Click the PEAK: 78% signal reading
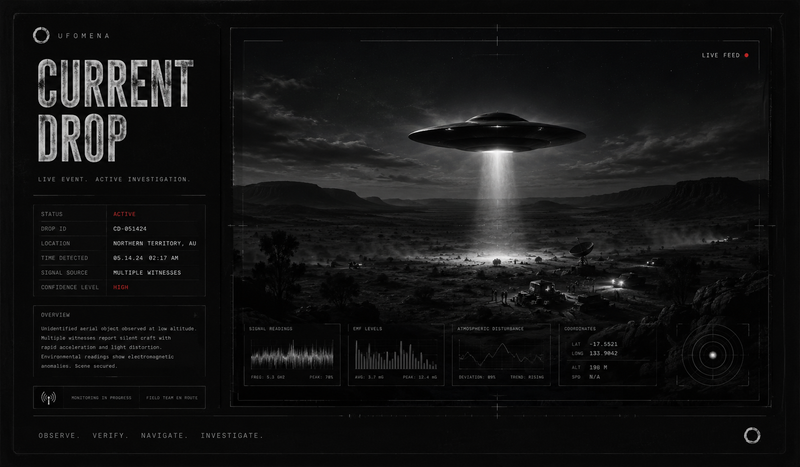 (x=321, y=377)
